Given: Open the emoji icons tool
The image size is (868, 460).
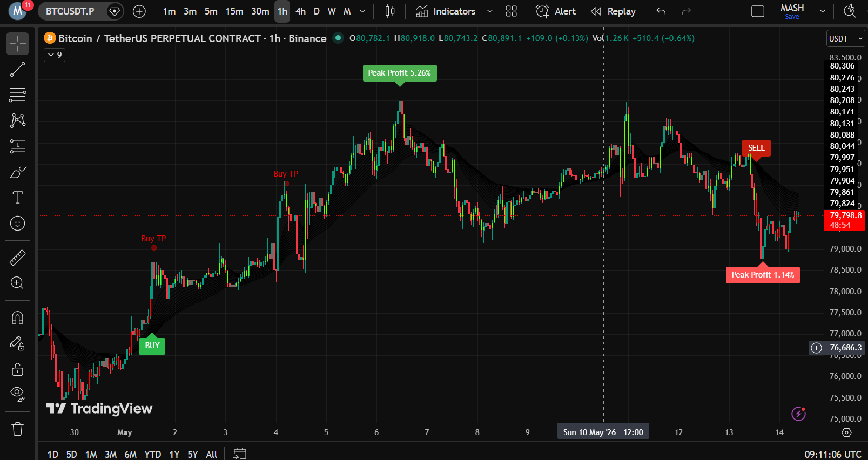Looking at the screenshot, I should 17,223.
